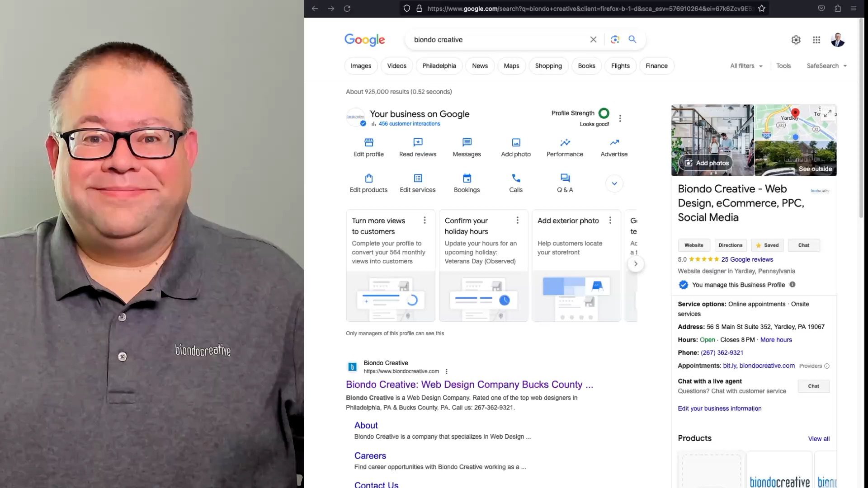Screen dimensions: 868x488
Task: Open More hours link
Action: (776, 340)
